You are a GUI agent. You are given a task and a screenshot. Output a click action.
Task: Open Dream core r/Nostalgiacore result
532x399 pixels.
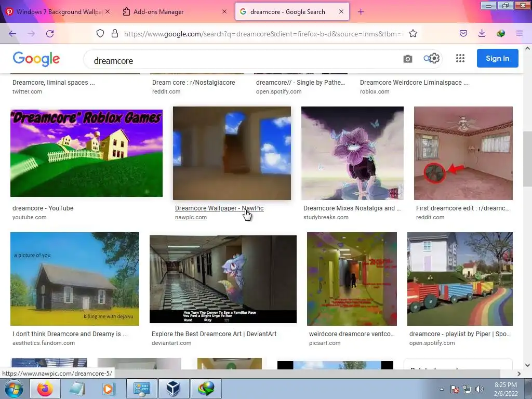click(193, 83)
